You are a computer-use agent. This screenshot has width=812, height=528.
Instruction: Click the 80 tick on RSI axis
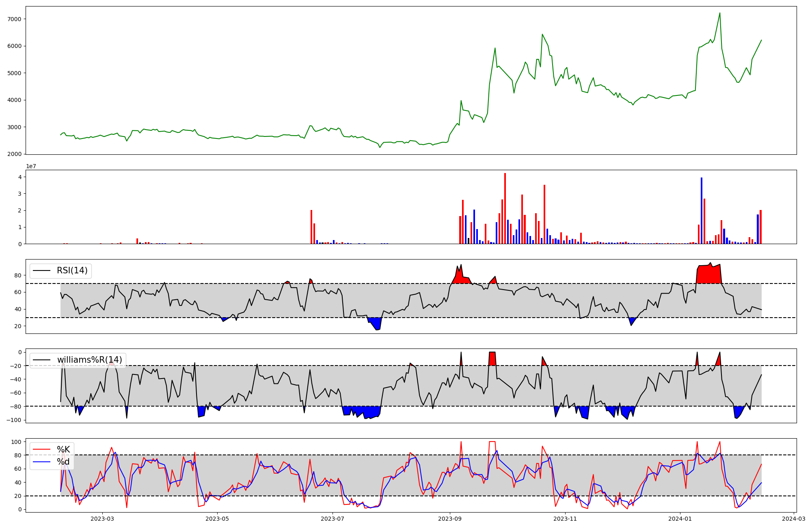click(18, 275)
